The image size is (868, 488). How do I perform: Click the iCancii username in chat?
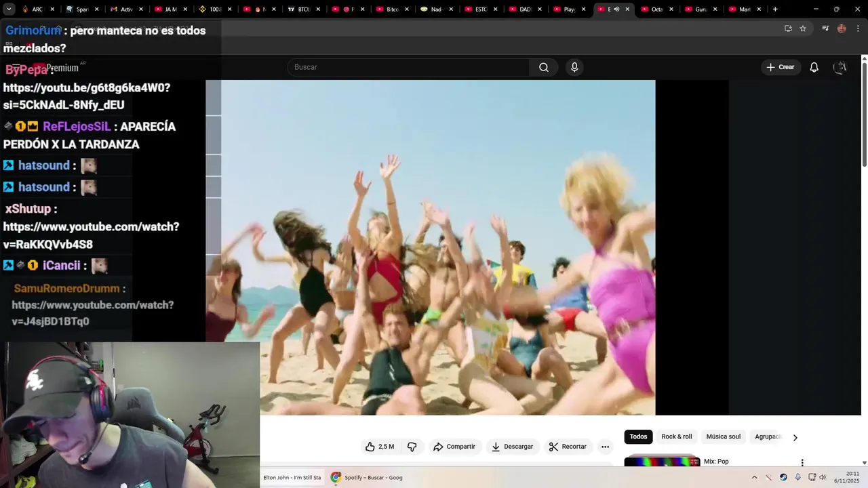tap(62, 266)
